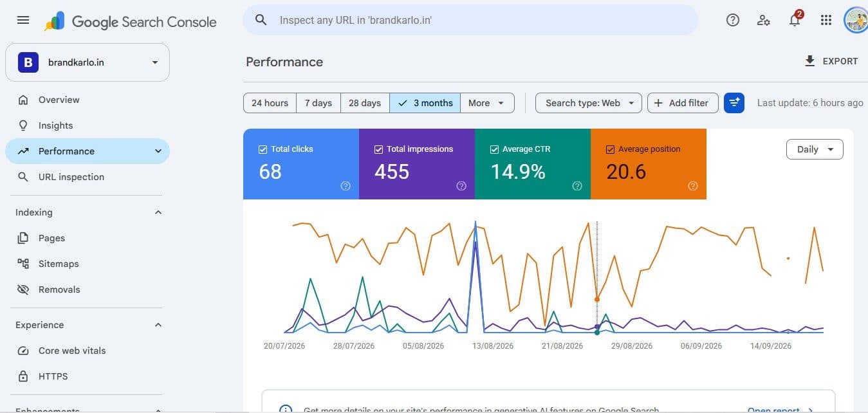Screen dimensions: 868x413
Task: Click the Add filter plus icon
Action: (658, 103)
